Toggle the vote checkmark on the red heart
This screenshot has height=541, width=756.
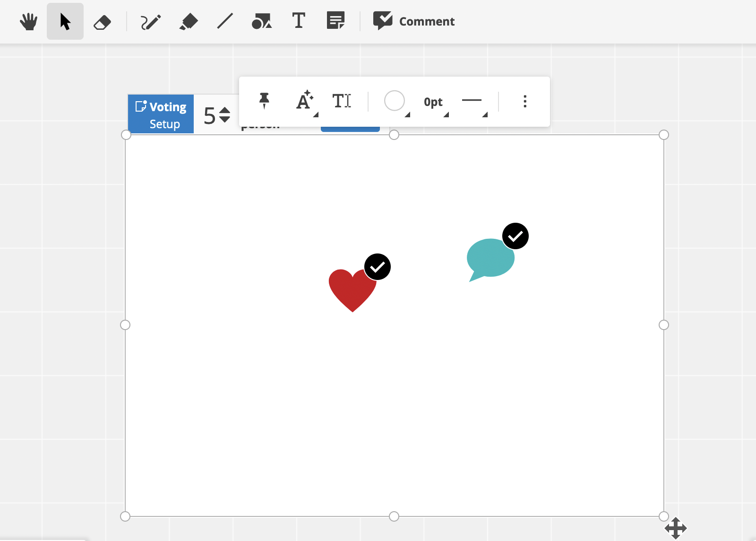point(377,266)
